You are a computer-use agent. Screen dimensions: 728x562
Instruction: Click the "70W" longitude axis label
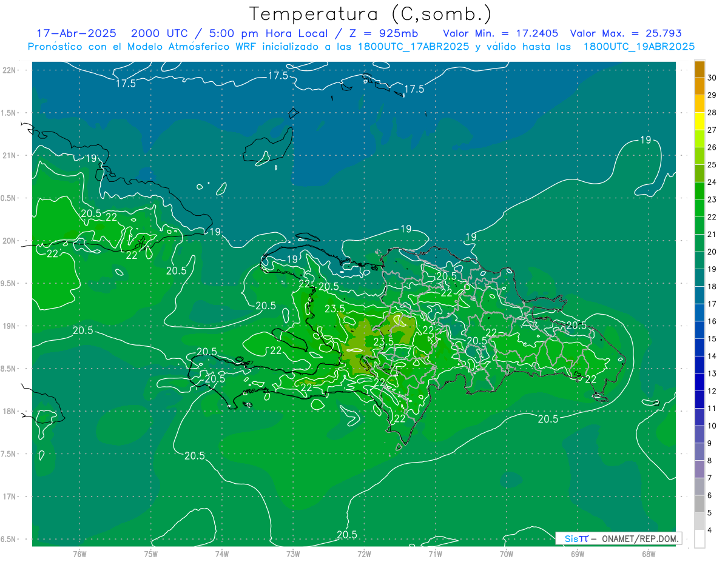click(x=507, y=554)
